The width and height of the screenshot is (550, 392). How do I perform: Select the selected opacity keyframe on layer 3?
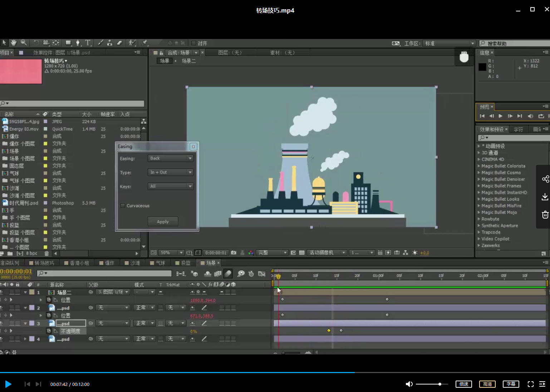[329, 330]
